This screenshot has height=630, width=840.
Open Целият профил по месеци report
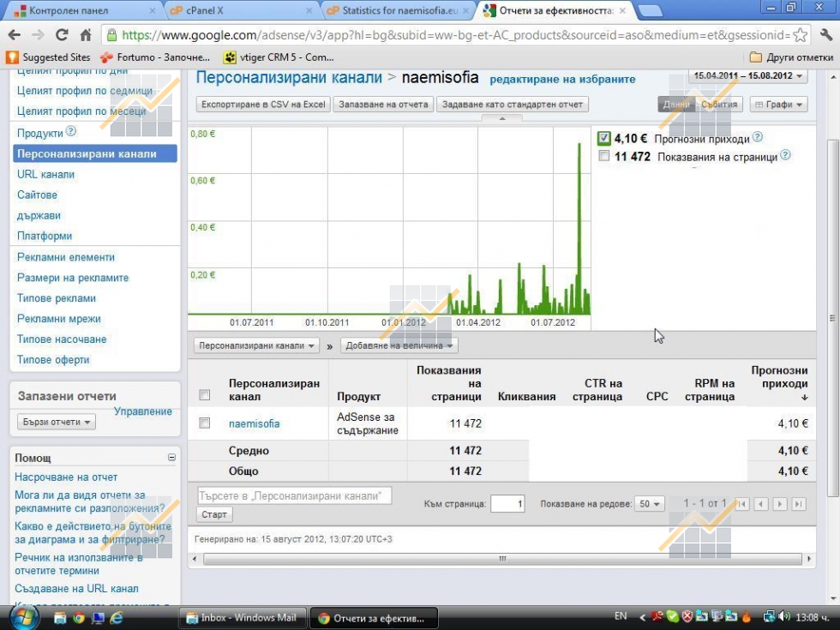(81, 111)
